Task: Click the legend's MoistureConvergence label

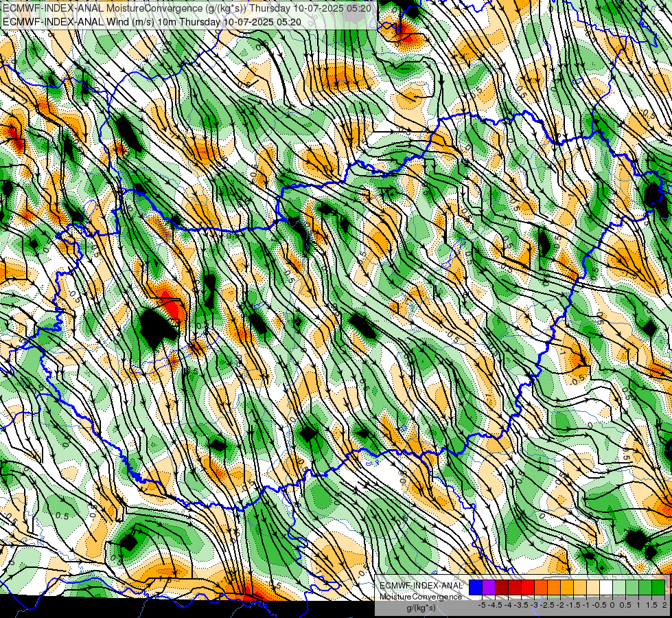Action: 421,597
